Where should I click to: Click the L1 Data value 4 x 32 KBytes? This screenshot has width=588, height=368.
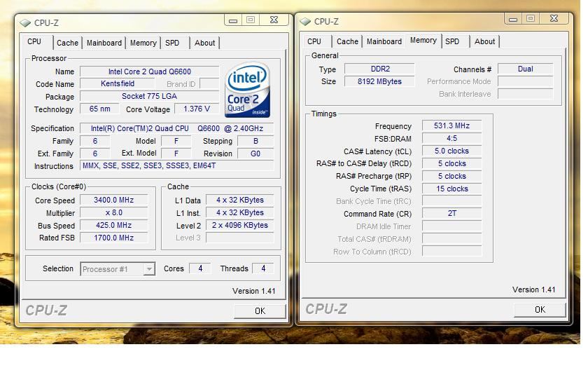coord(240,200)
